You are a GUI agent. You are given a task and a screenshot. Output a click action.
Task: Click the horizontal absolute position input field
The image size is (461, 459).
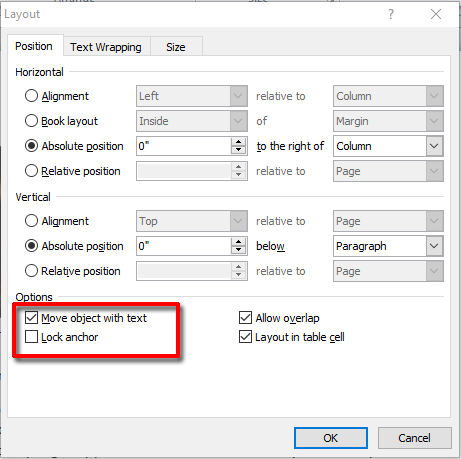point(184,146)
